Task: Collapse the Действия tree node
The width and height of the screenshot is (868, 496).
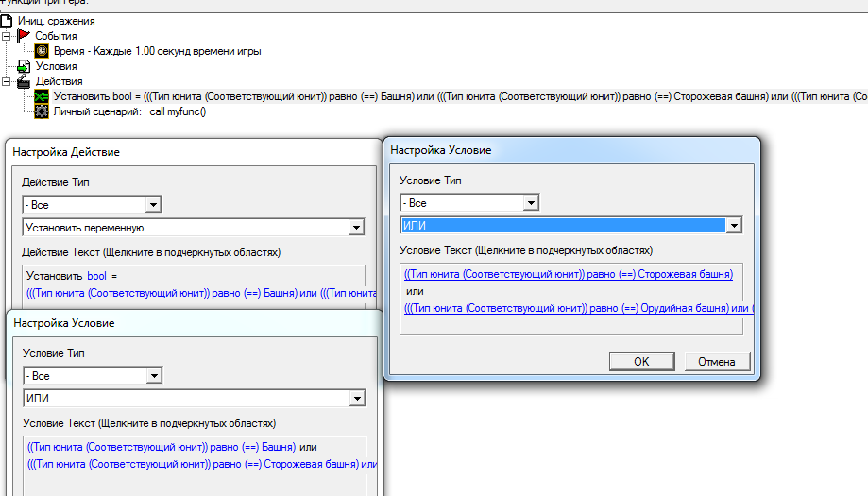Action: (6, 81)
